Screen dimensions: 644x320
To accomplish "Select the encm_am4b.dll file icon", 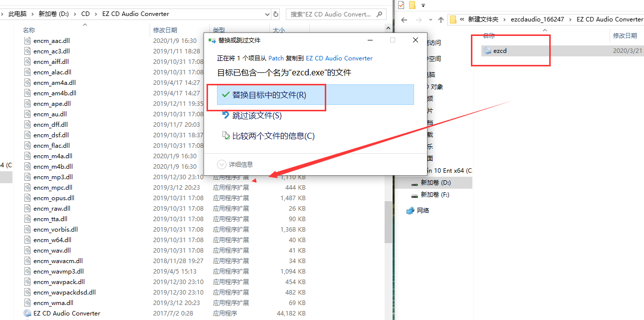I will [x=27, y=93].
